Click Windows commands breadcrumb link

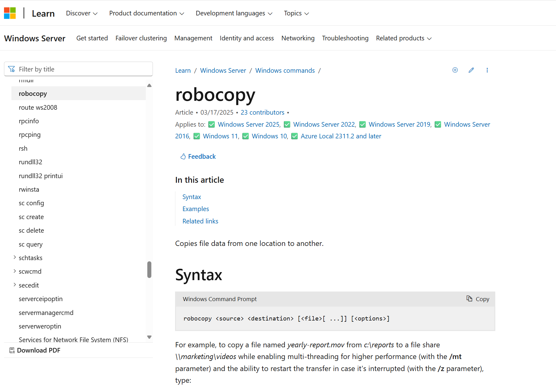[x=285, y=70]
